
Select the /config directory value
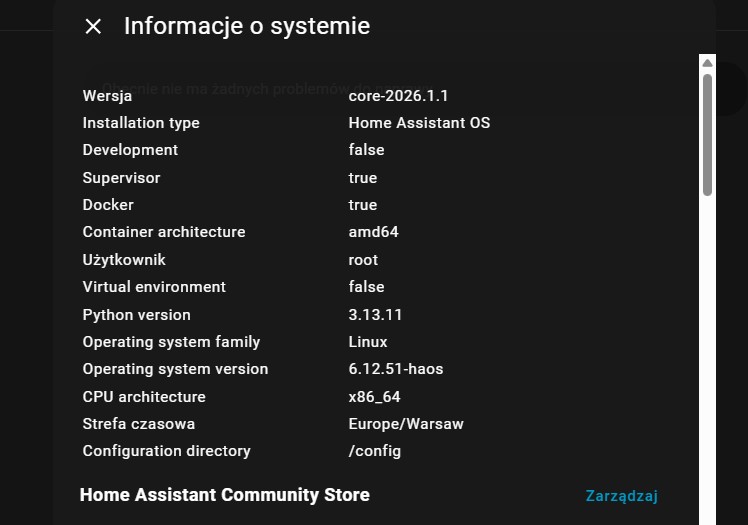[x=375, y=451]
